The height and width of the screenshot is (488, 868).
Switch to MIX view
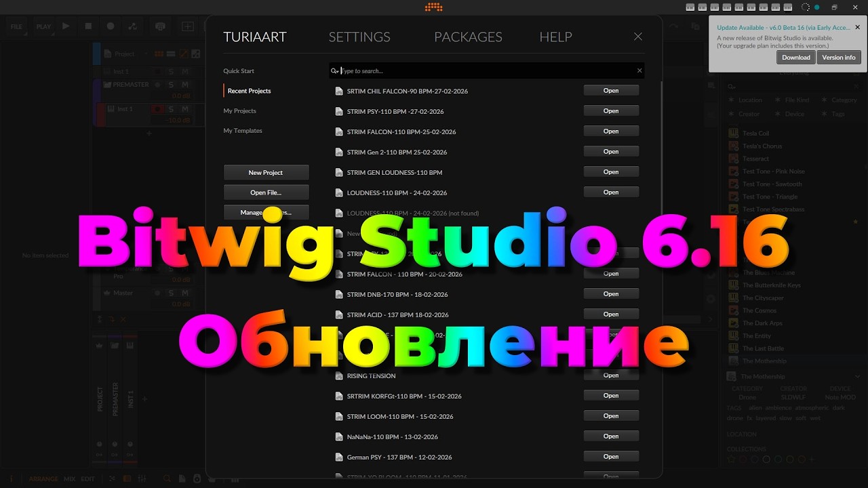(70, 479)
